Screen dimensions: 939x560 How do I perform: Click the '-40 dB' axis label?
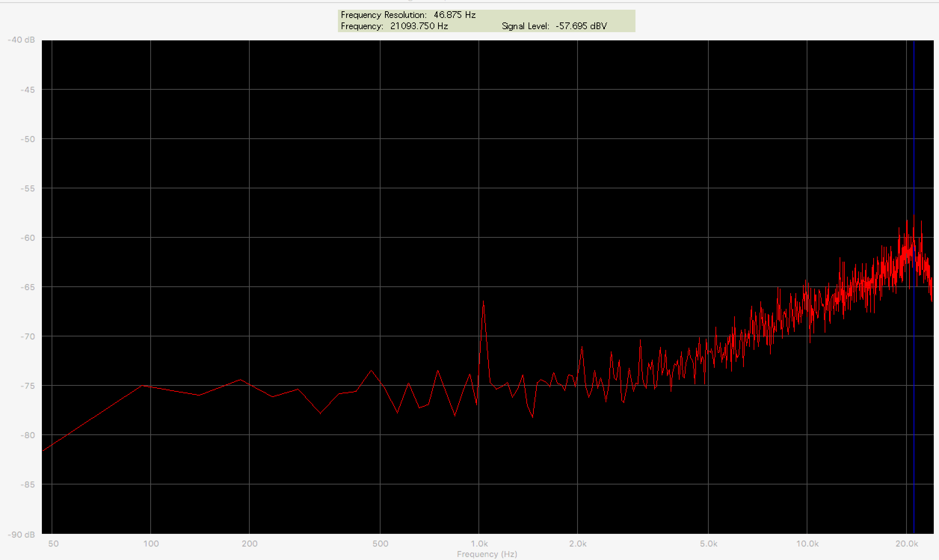pyautogui.click(x=21, y=40)
